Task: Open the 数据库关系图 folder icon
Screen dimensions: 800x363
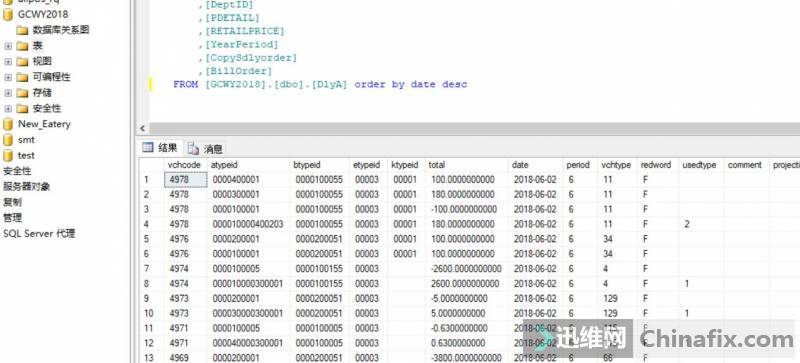Action: 22,30
